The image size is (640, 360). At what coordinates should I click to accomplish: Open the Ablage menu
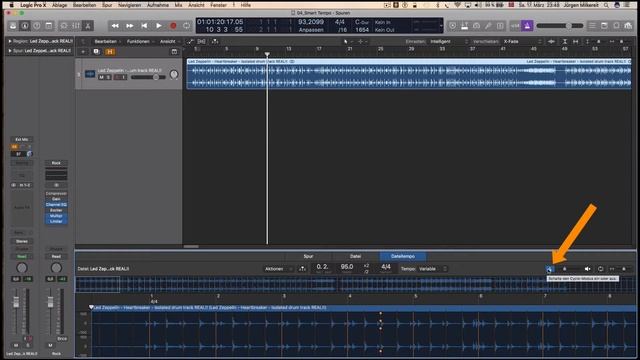tap(60, 5)
